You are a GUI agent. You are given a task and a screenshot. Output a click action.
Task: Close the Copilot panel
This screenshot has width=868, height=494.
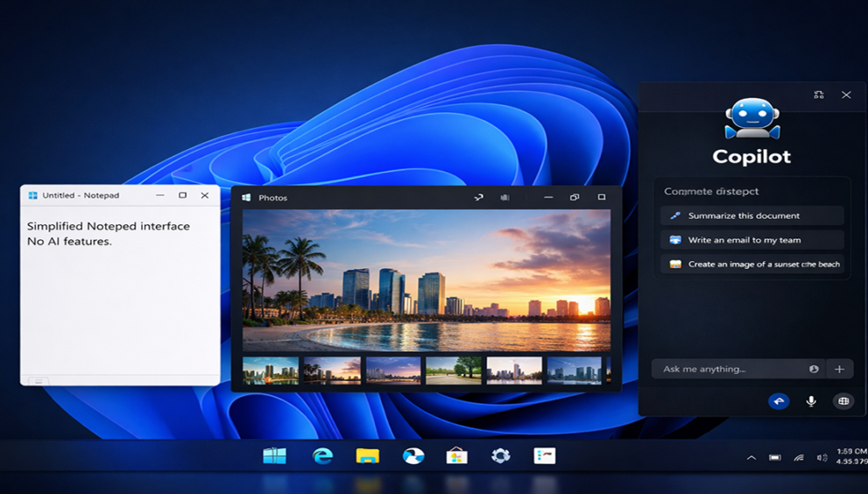[846, 95]
